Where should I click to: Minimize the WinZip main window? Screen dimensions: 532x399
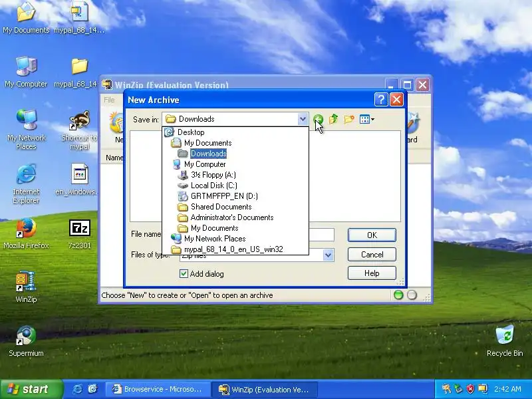point(391,84)
